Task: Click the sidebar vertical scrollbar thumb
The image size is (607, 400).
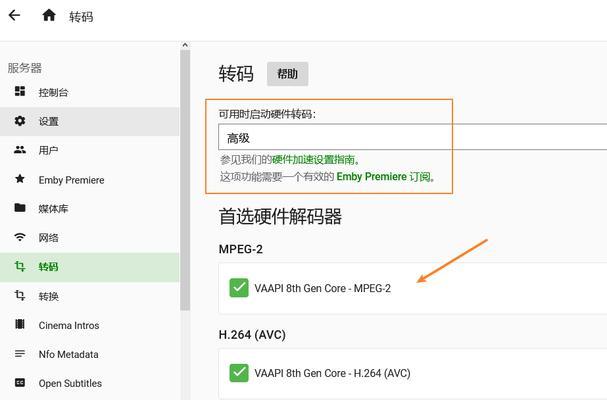Action: coord(185,180)
